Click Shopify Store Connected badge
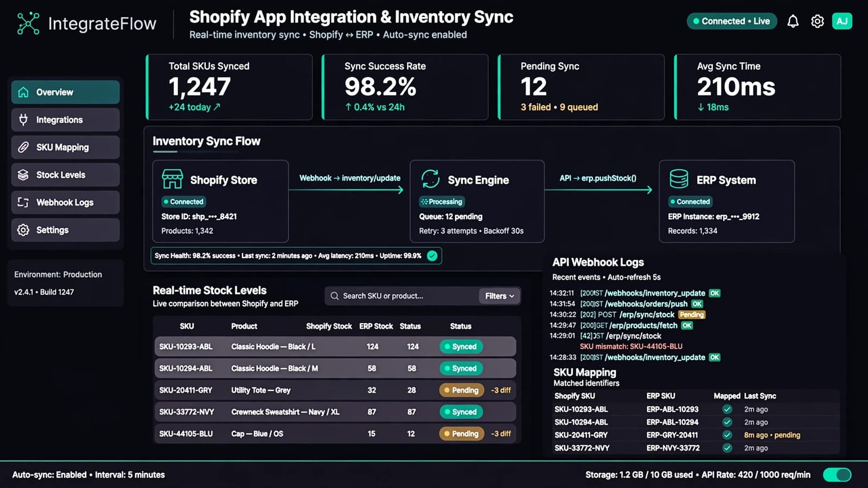868x488 pixels. 183,202
